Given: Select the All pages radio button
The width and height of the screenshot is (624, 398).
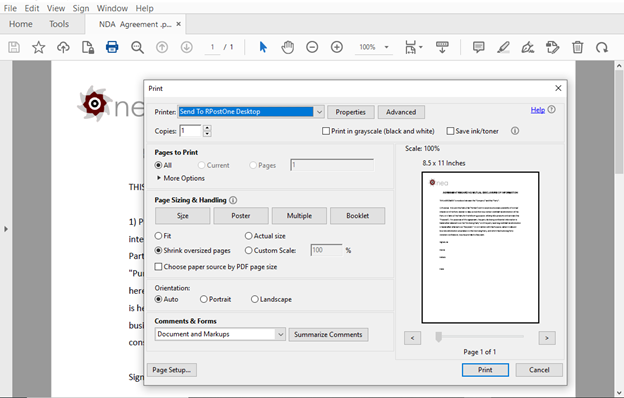Looking at the screenshot, I should click(x=158, y=165).
